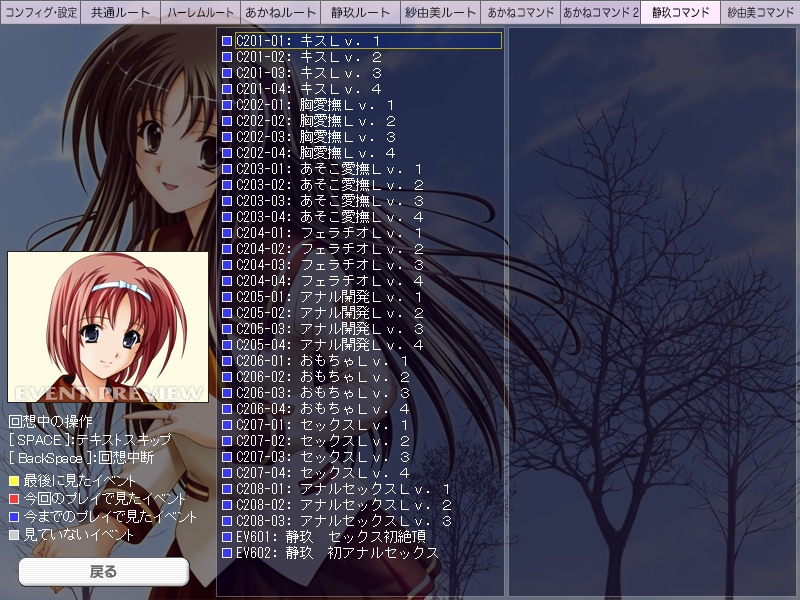The width and height of the screenshot is (800, 600).
Task: Click blue marker icon beside C202-03
Action: [227, 137]
